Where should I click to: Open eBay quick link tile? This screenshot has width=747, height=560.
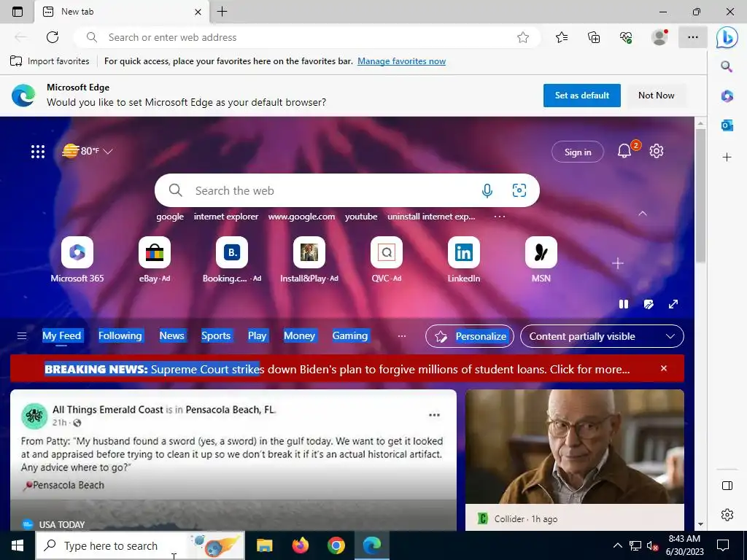155,260
